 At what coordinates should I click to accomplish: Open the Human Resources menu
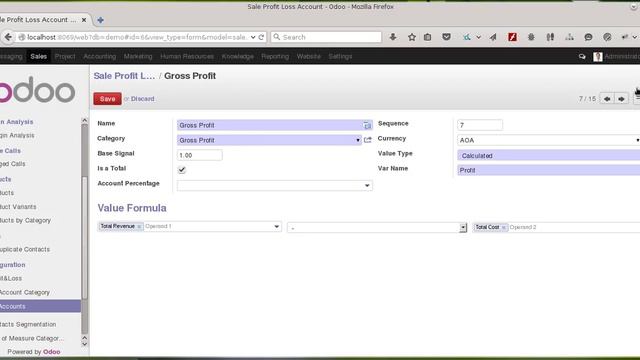[x=187, y=57]
